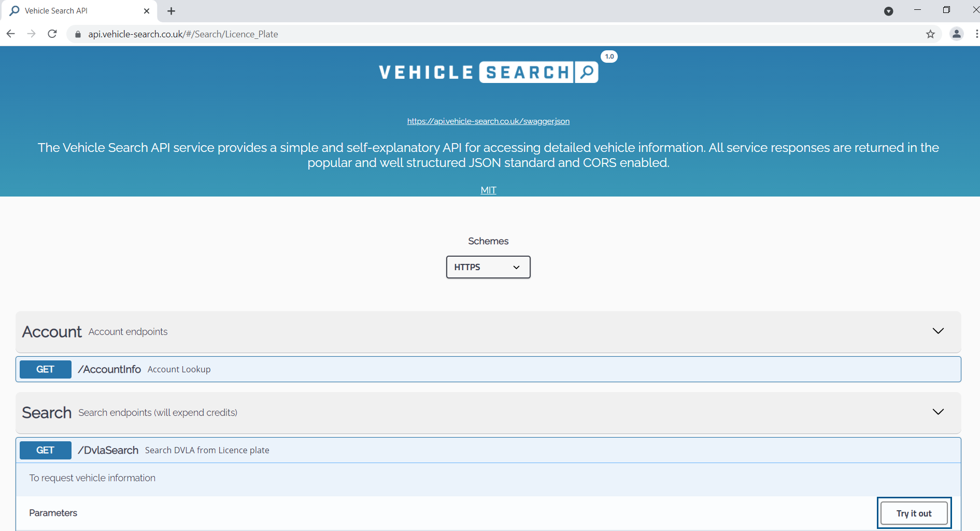This screenshot has height=531, width=980.
Task: Open a new browser tab
Action: (x=172, y=11)
